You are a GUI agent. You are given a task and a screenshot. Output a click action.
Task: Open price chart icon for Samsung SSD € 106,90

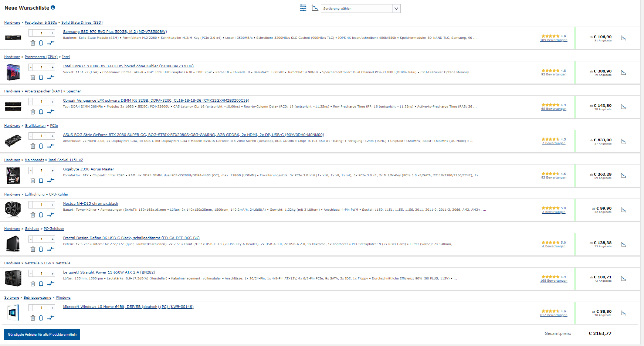coord(623,38)
